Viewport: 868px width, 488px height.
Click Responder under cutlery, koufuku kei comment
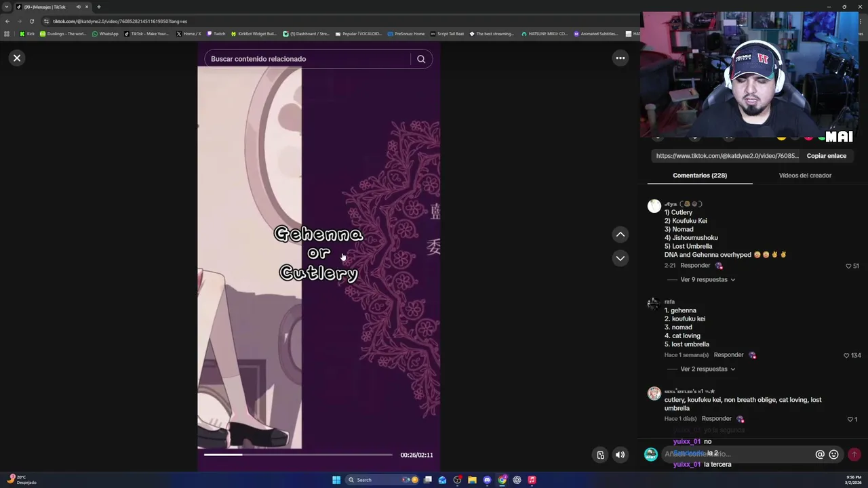coord(717,419)
